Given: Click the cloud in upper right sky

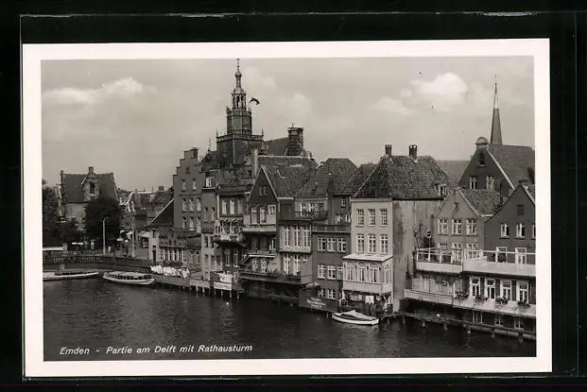Looking at the screenshot, I should click(435, 92).
